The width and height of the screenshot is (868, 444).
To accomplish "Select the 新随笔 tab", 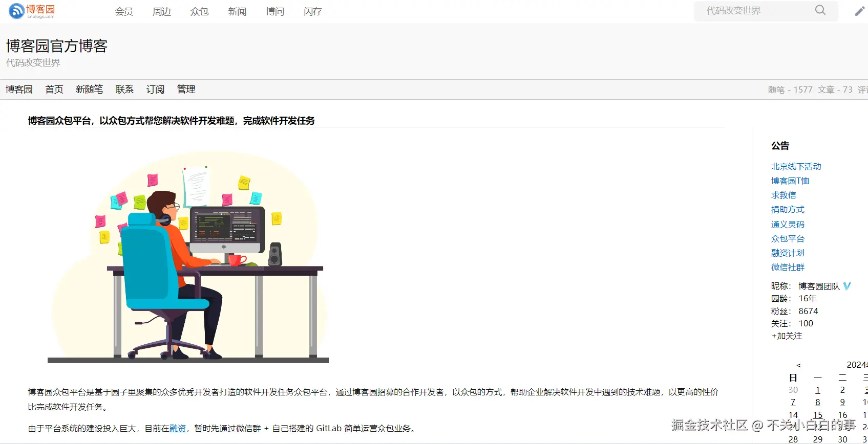I will (89, 90).
